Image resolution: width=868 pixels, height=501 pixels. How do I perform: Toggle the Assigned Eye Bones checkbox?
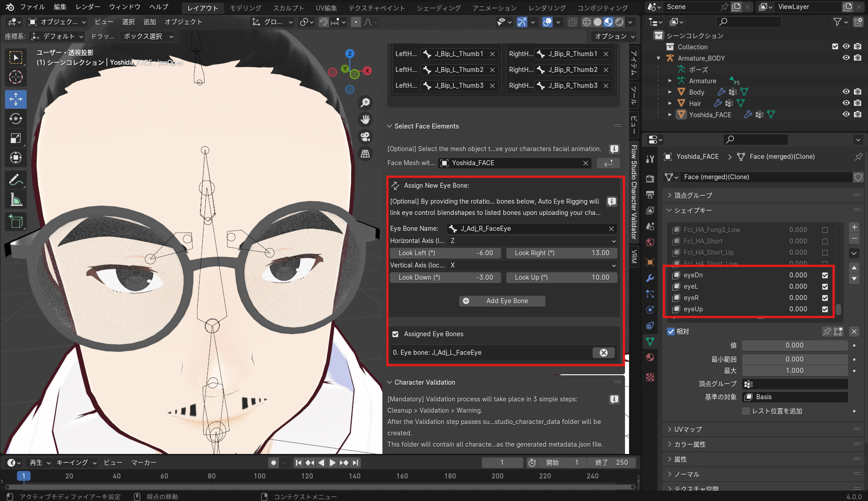[x=396, y=334]
